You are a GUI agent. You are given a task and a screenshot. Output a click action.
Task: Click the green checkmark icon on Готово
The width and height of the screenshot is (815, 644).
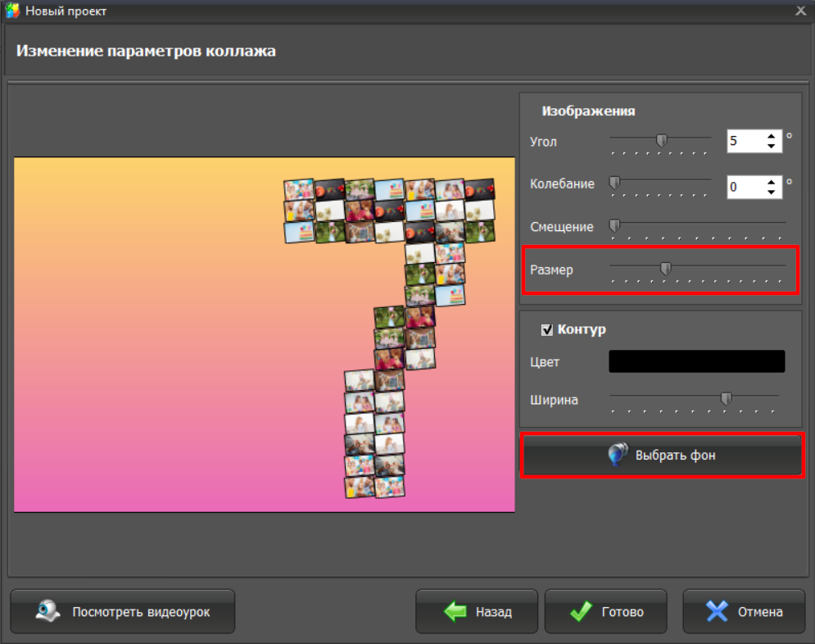(x=581, y=611)
